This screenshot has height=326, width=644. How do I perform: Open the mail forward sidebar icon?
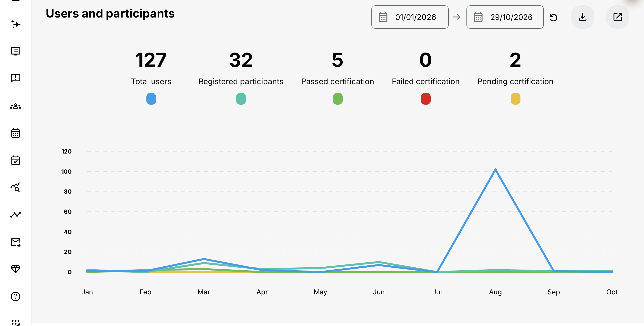coord(16,242)
